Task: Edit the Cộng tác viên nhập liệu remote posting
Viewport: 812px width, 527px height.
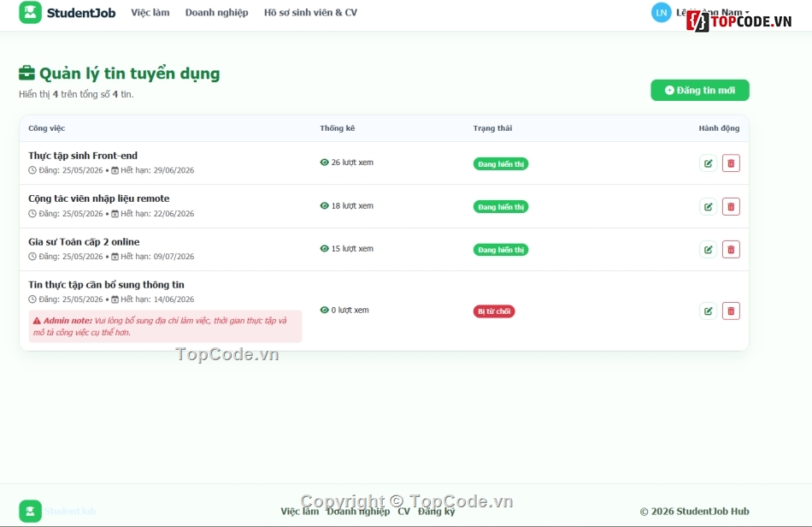Action: click(x=708, y=207)
